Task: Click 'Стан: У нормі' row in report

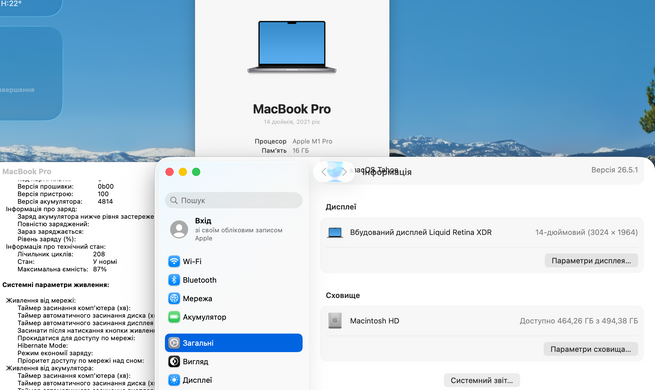Action: coord(67,262)
